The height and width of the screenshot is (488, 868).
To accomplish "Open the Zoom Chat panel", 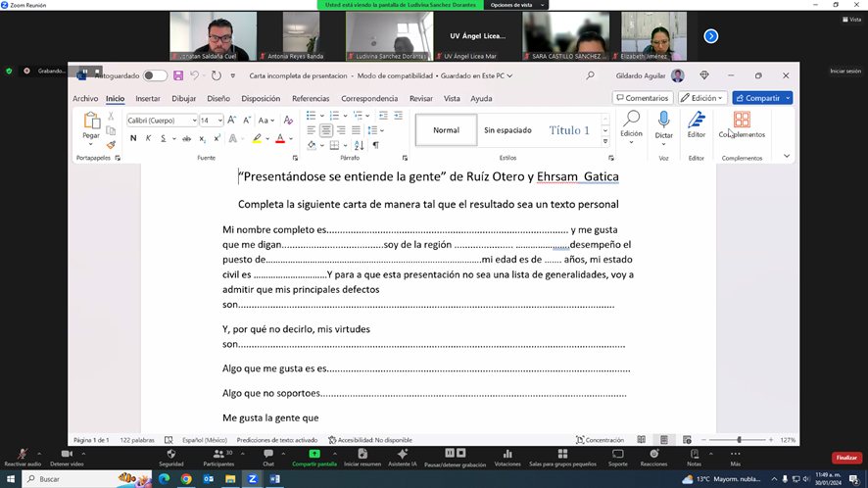I will pos(268,455).
